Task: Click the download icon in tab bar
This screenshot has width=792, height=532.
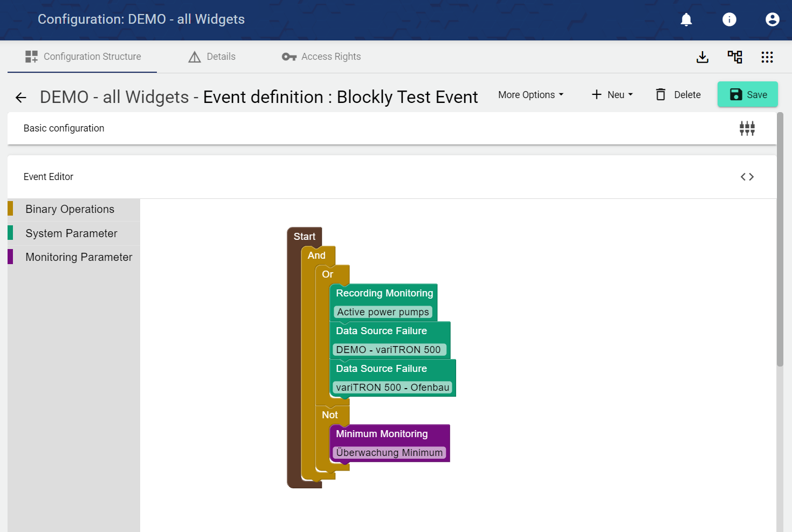Action: pos(702,57)
